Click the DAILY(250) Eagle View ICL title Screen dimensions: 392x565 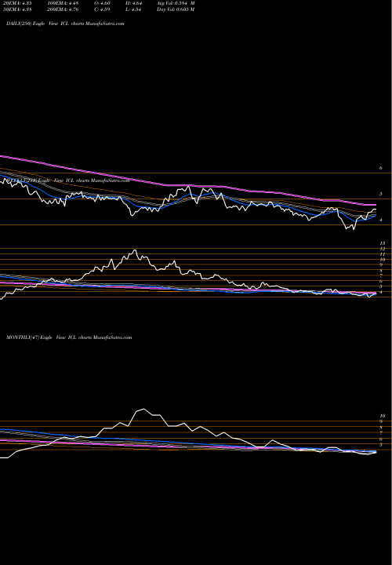(x=65, y=24)
